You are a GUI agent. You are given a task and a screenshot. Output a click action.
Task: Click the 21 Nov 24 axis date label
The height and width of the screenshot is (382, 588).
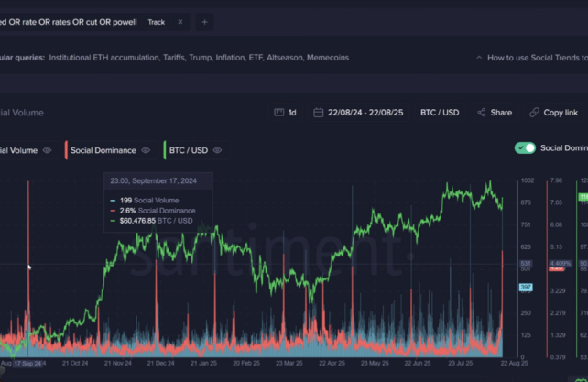pyautogui.click(x=118, y=364)
